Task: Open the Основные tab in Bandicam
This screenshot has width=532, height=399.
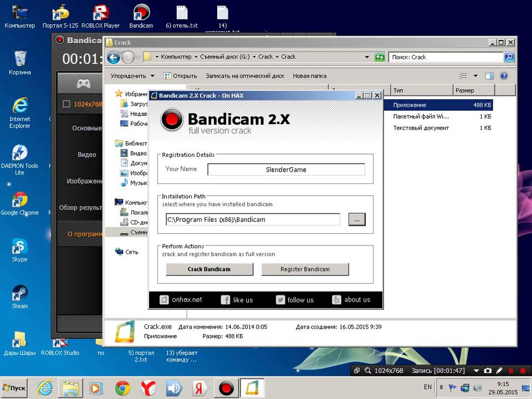Action: [x=86, y=128]
